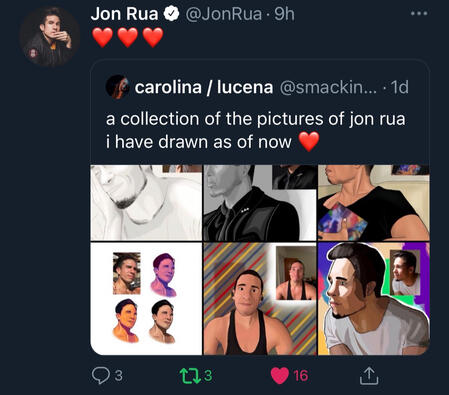
Task: Toggle the green retweet icon
Action: [190, 375]
